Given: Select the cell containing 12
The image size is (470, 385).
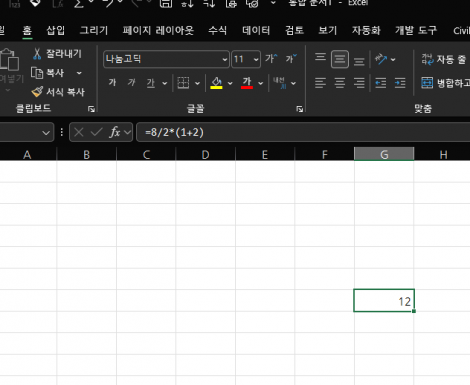Looking at the screenshot, I should tap(384, 301).
